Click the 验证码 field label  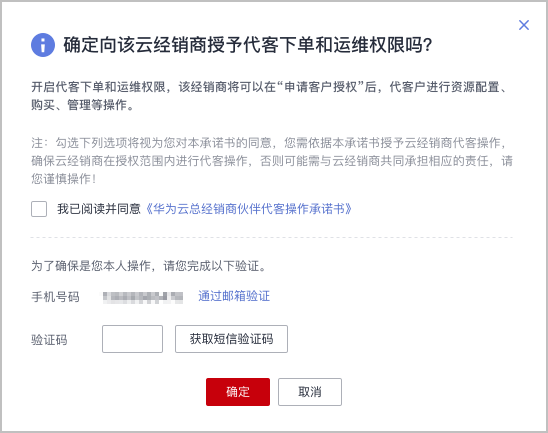pyautogui.click(x=49, y=340)
